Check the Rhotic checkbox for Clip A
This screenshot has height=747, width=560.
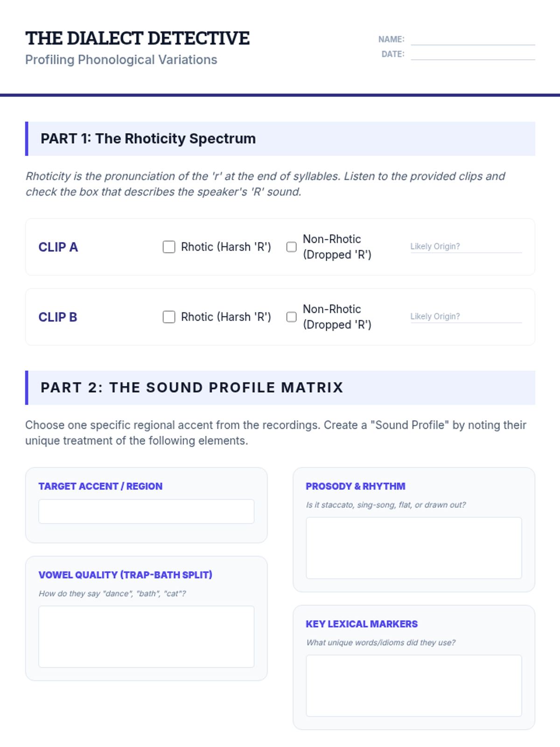[169, 247]
